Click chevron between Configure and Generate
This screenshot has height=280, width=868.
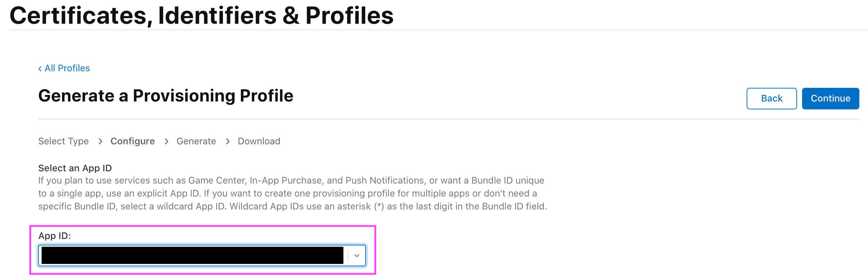point(166,141)
